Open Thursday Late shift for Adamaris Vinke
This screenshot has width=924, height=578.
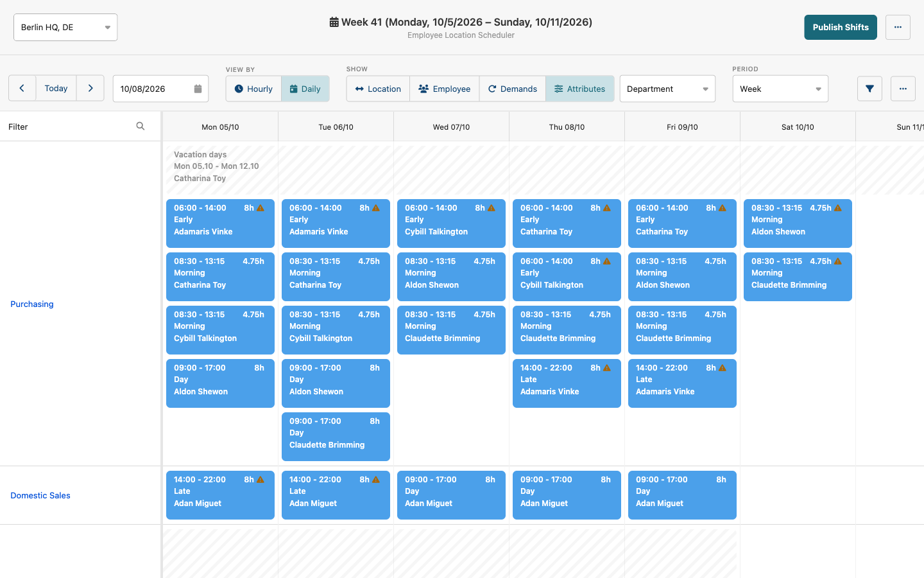tap(567, 383)
